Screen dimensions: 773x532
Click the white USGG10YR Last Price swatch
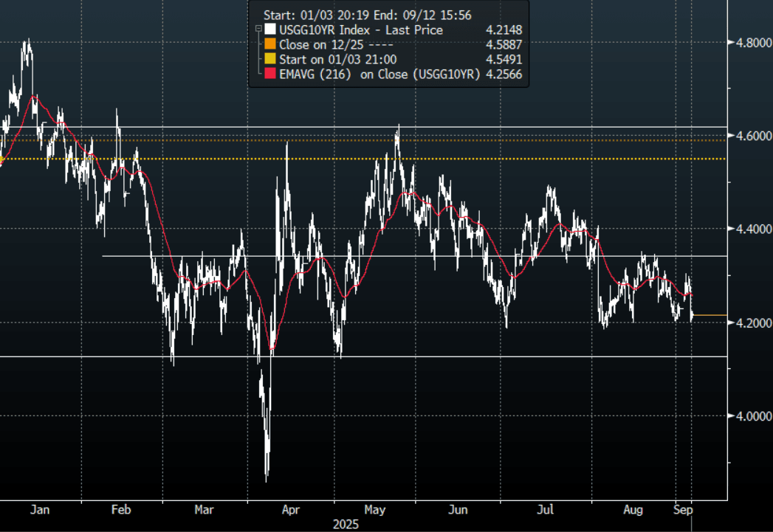coord(269,30)
